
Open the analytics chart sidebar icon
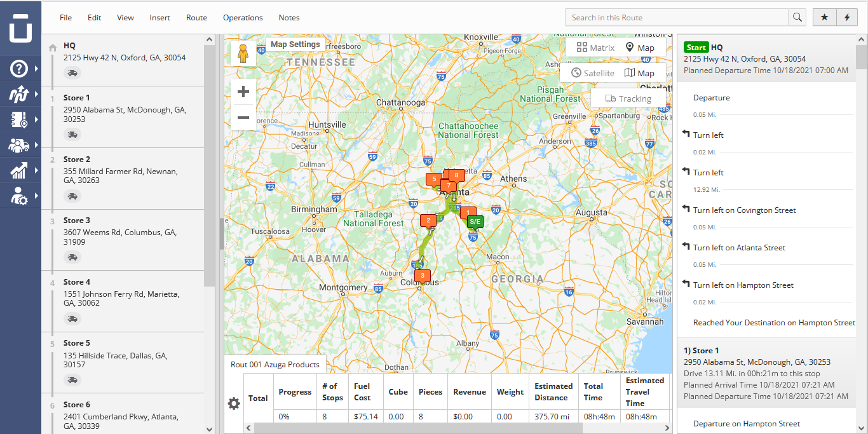coord(18,170)
